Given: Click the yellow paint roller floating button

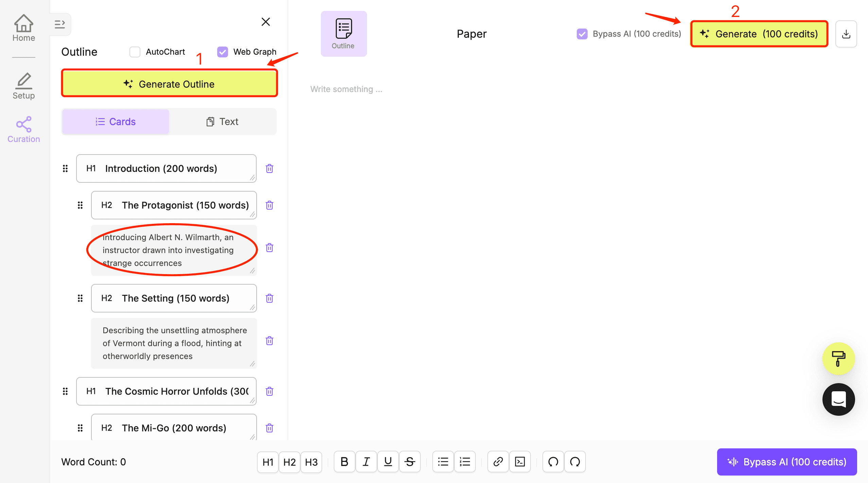Looking at the screenshot, I should [x=838, y=359].
